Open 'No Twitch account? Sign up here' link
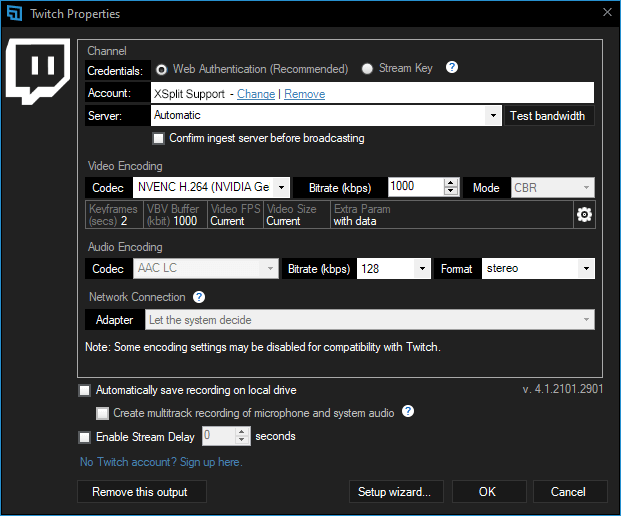The width and height of the screenshot is (621, 516). (161, 462)
